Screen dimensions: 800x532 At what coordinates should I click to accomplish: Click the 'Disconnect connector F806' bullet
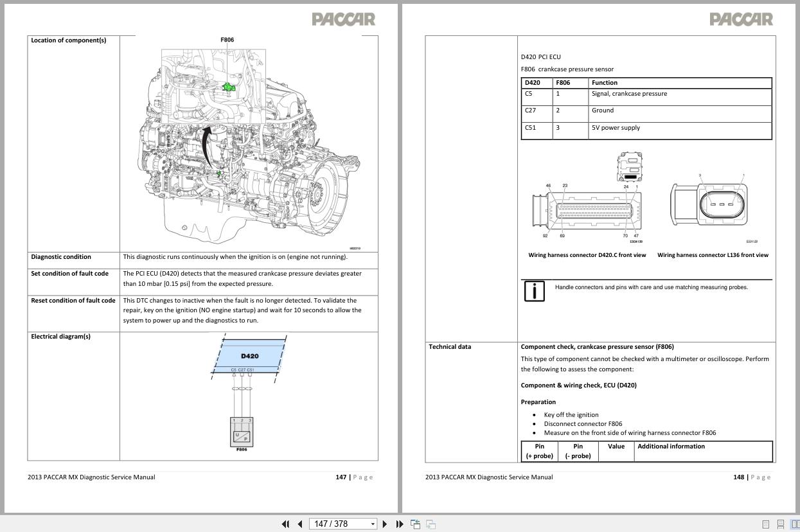[x=583, y=424]
